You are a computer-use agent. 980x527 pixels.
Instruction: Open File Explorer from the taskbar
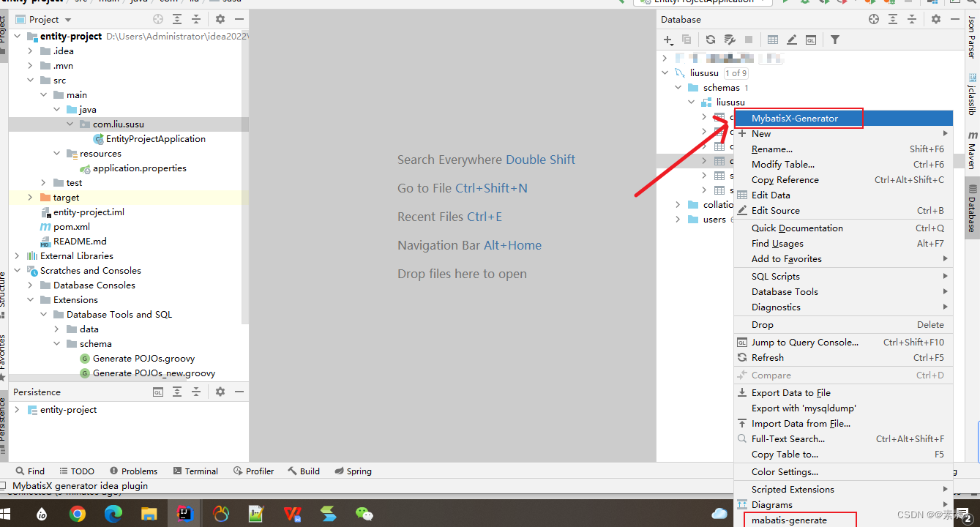point(149,514)
